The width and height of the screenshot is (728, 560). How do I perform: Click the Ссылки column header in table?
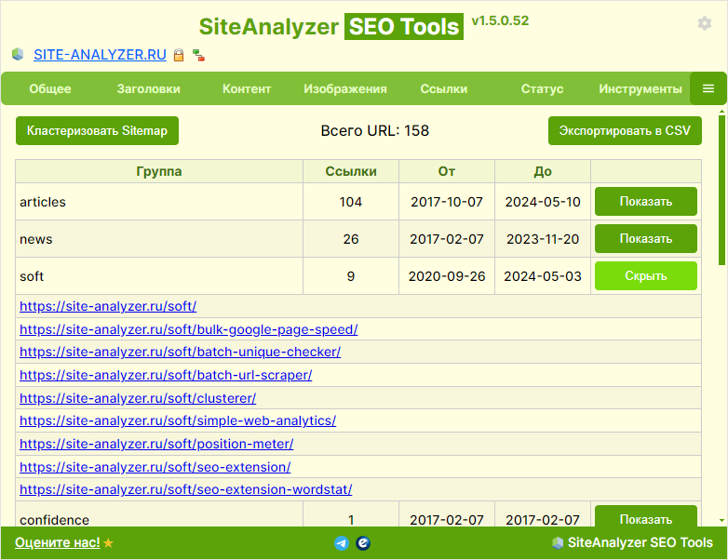(351, 172)
